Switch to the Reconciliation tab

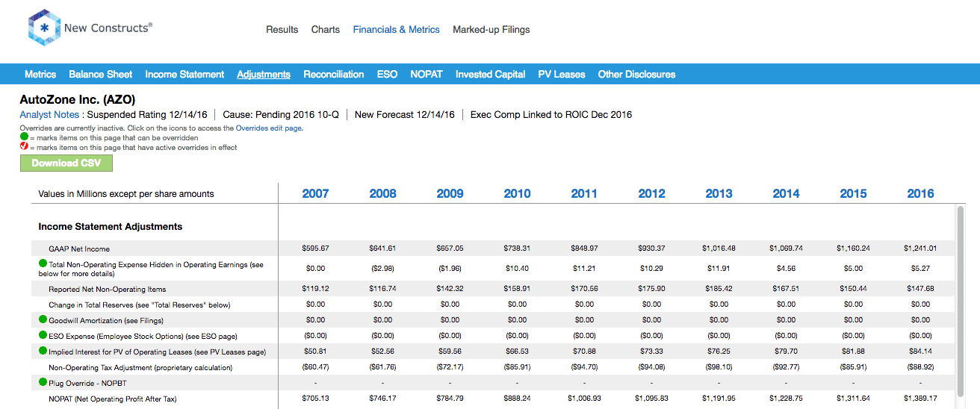coord(334,74)
